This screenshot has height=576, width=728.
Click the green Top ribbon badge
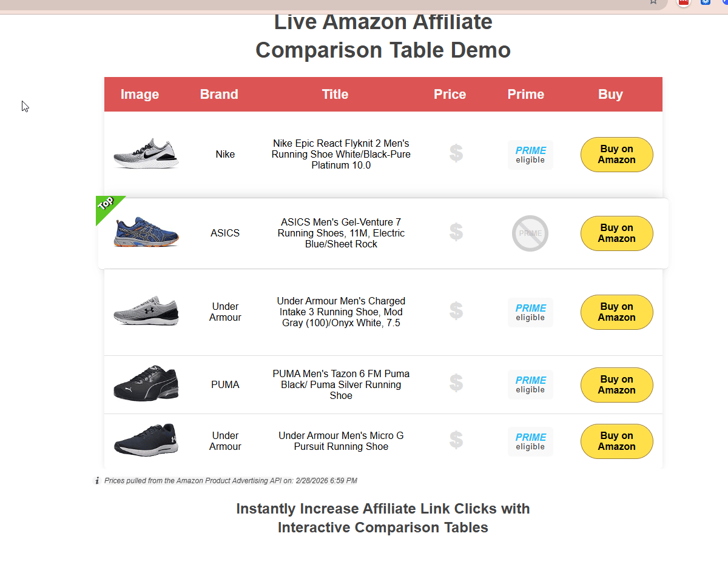click(x=107, y=205)
